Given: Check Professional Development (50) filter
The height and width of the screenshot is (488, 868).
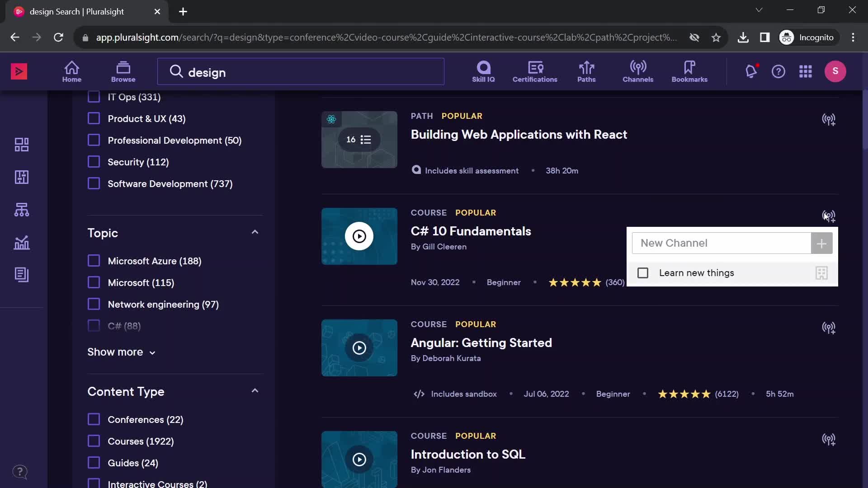Looking at the screenshot, I should coord(94,140).
